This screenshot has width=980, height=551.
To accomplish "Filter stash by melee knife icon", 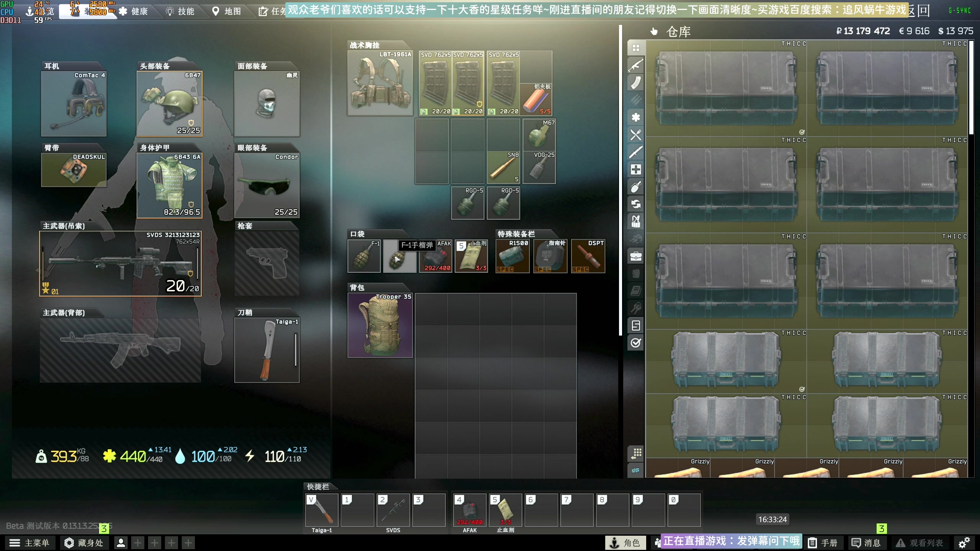I will coord(635,152).
